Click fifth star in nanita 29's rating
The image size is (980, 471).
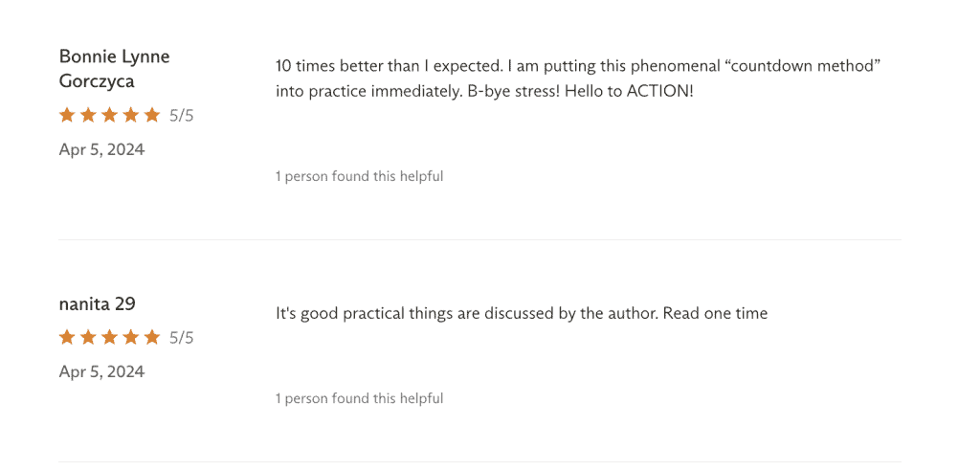(151, 338)
